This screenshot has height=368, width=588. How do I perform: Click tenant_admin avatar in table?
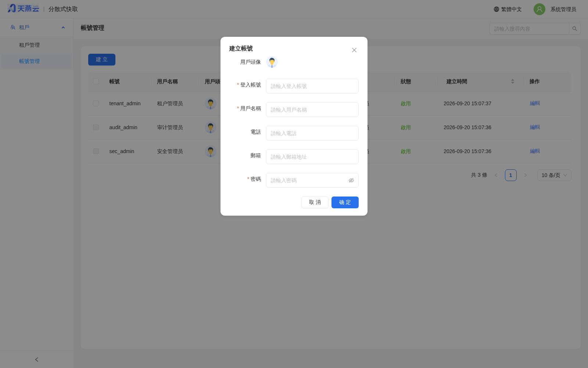211,104
